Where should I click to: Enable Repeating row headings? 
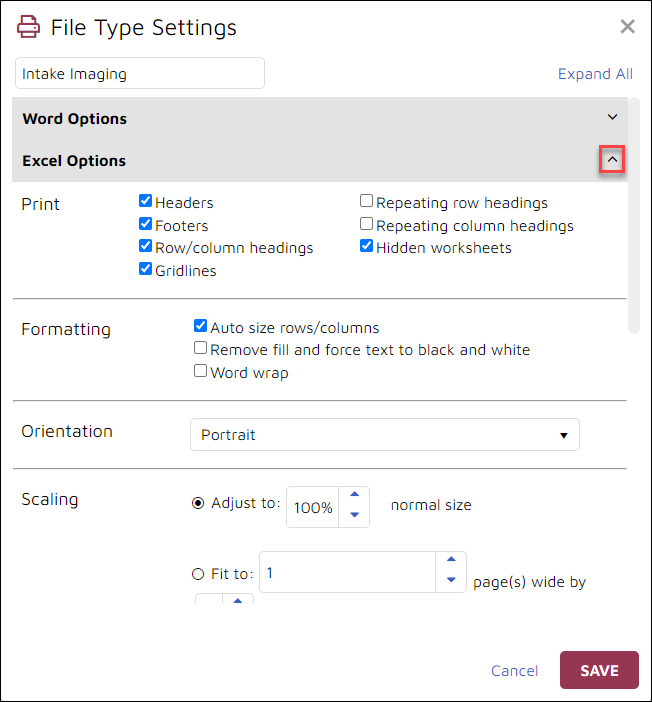pyautogui.click(x=366, y=201)
